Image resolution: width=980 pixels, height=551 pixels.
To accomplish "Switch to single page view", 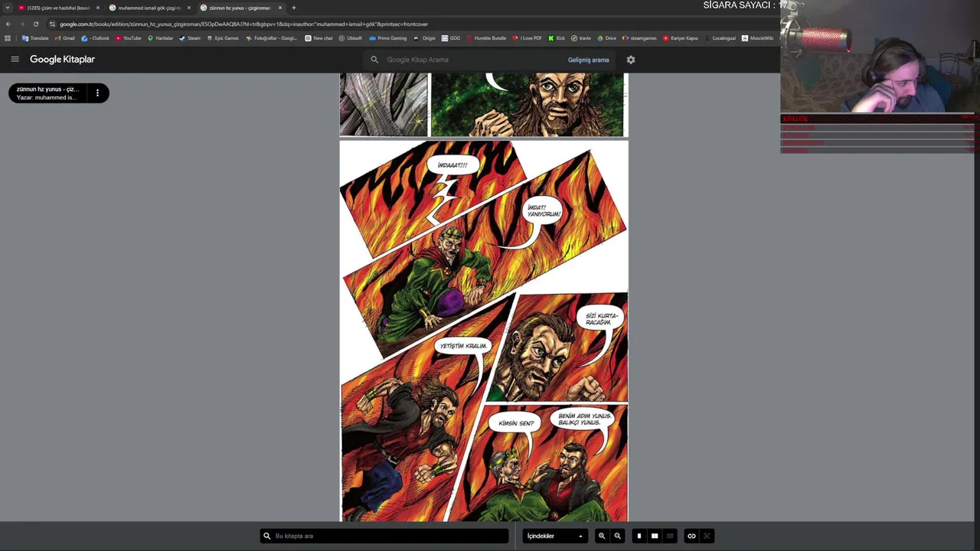I will 639,536.
